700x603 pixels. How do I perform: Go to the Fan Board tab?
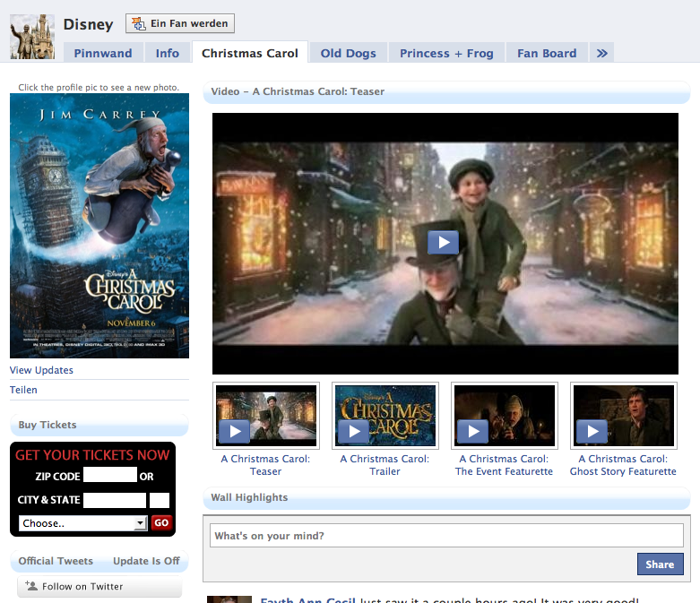point(547,53)
